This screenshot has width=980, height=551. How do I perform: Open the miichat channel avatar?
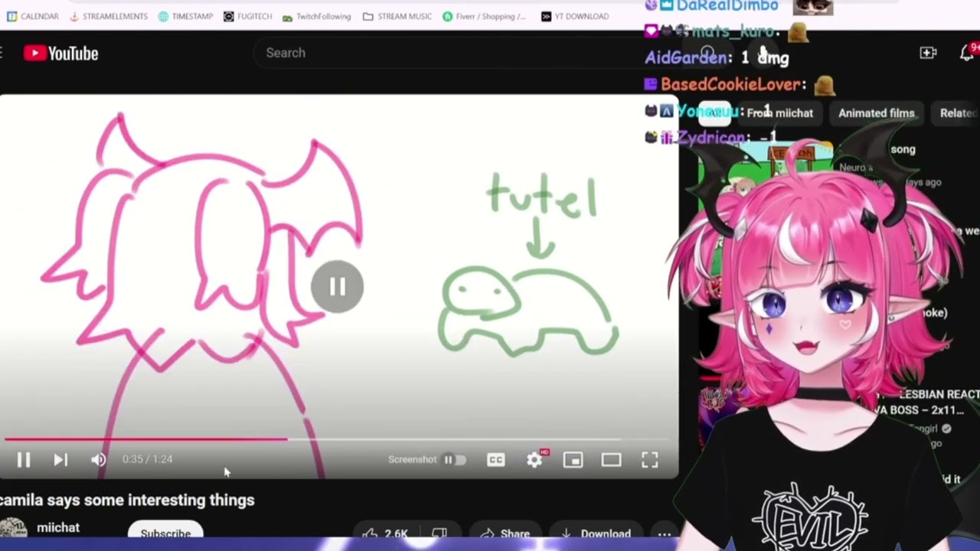12,530
